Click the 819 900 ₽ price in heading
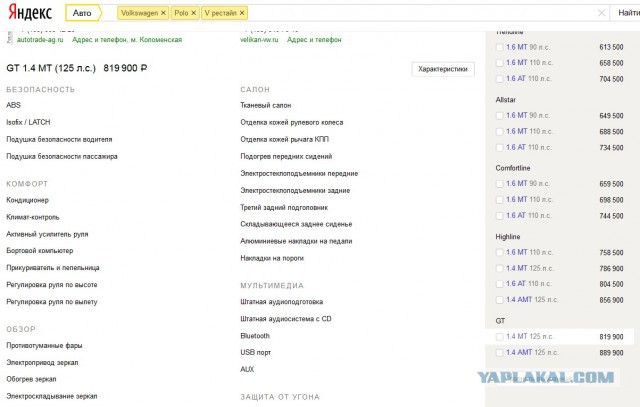This screenshot has height=407, width=640. 125,68
